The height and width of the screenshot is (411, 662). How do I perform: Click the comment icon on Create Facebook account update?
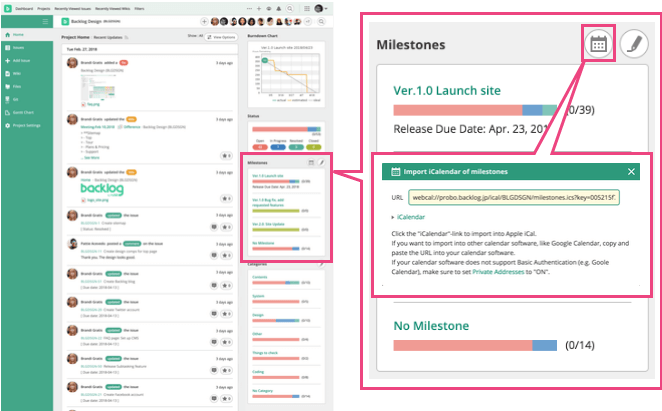click(x=214, y=399)
